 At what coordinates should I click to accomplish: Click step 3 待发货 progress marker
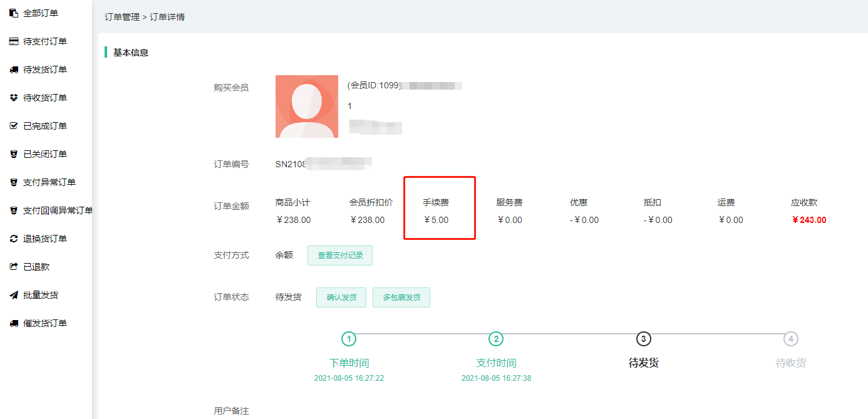[643, 339]
